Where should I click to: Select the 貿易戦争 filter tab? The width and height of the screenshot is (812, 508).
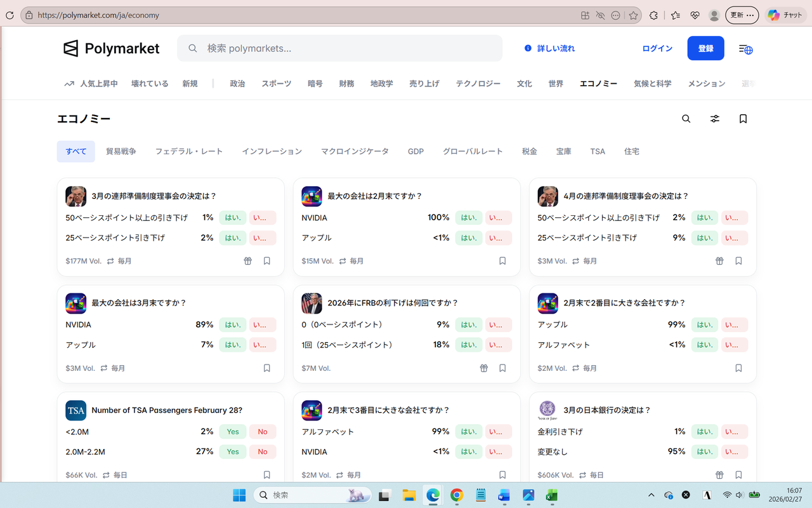tap(121, 152)
